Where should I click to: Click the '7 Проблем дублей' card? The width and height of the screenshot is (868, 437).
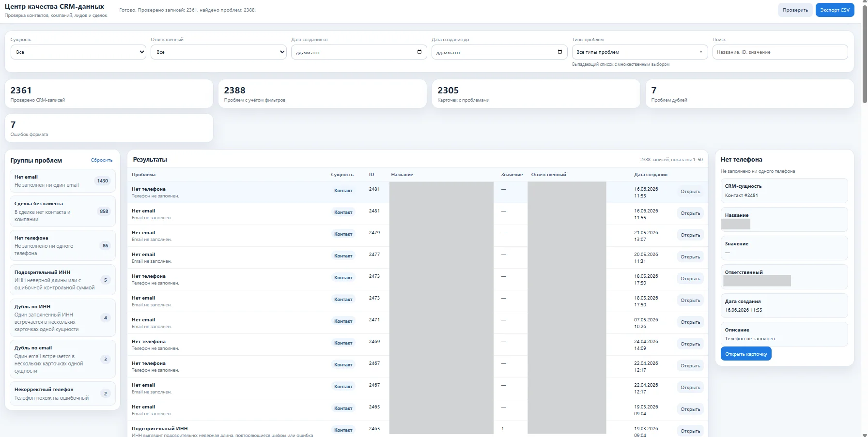749,94
